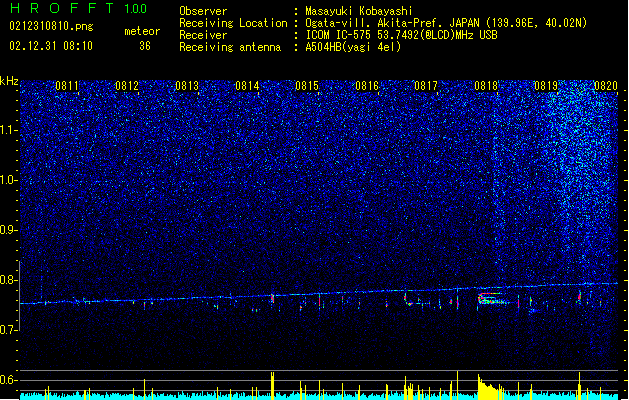Click the 0811 time marker
The width and height of the screenshot is (629, 400).
(x=67, y=86)
